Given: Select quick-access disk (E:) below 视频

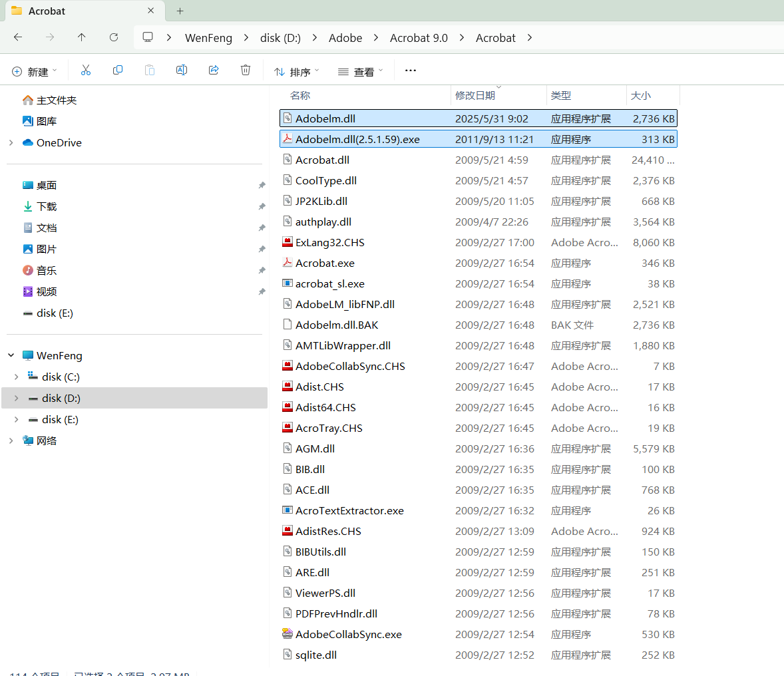Looking at the screenshot, I should (x=55, y=313).
